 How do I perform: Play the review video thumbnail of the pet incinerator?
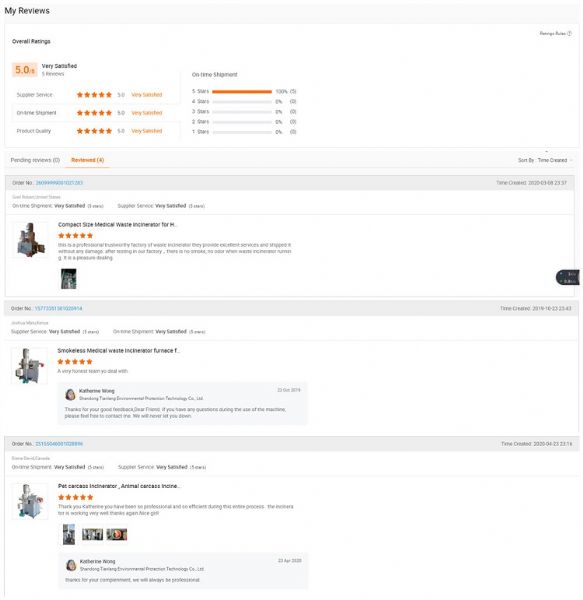(x=117, y=534)
